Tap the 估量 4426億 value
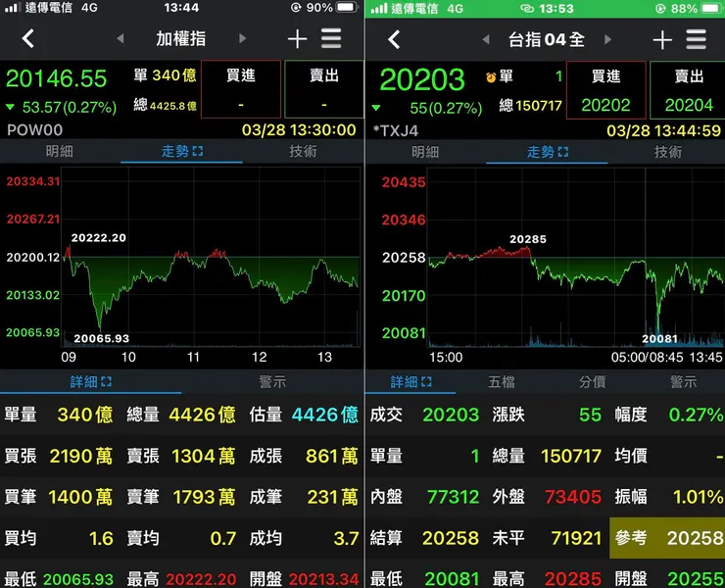725x588 pixels. (x=325, y=415)
